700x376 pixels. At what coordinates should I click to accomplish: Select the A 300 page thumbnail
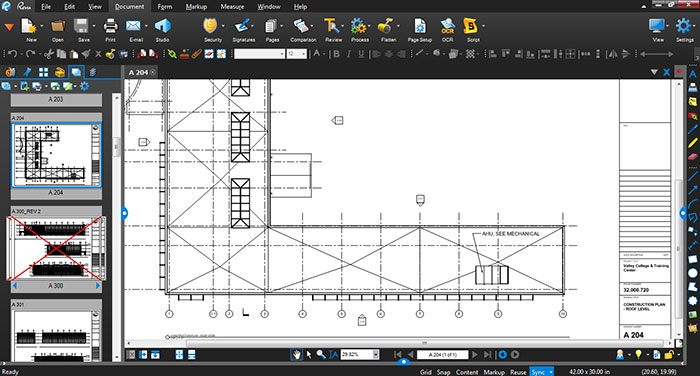(x=56, y=248)
